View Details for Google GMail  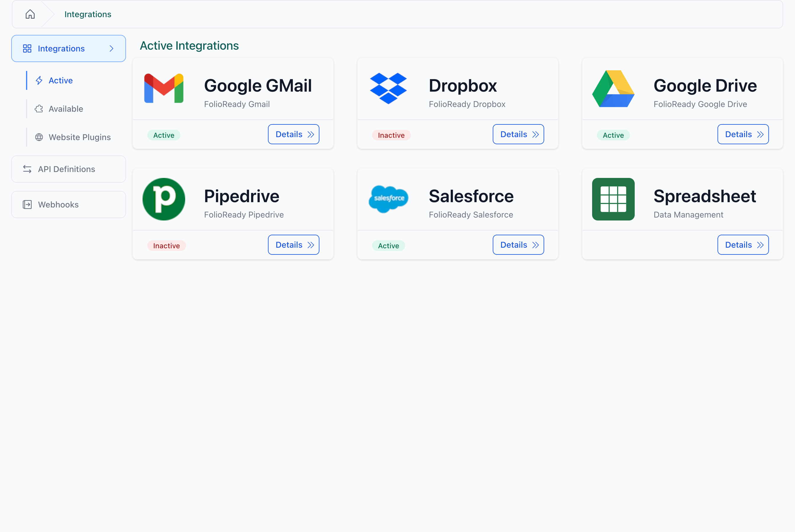click(294, 134)
